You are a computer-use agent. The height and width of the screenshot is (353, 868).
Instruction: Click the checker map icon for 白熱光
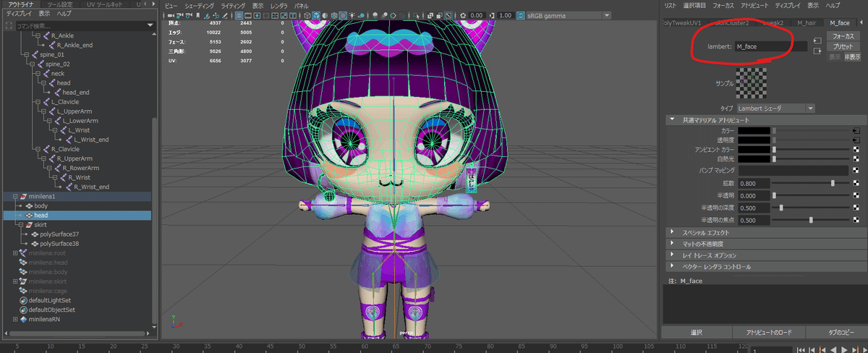click(x=856, y=158)
